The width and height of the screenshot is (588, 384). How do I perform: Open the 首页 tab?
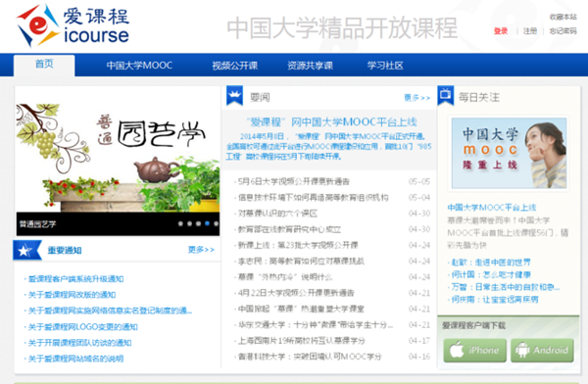point(44,66)
